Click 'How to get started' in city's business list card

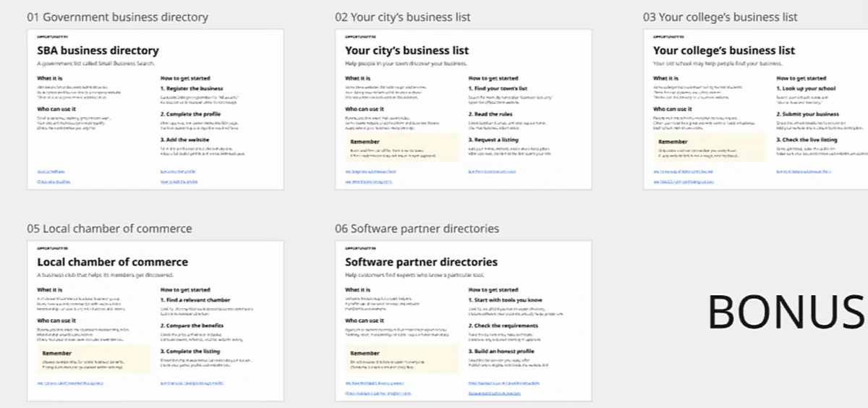[x=493, y=78]
